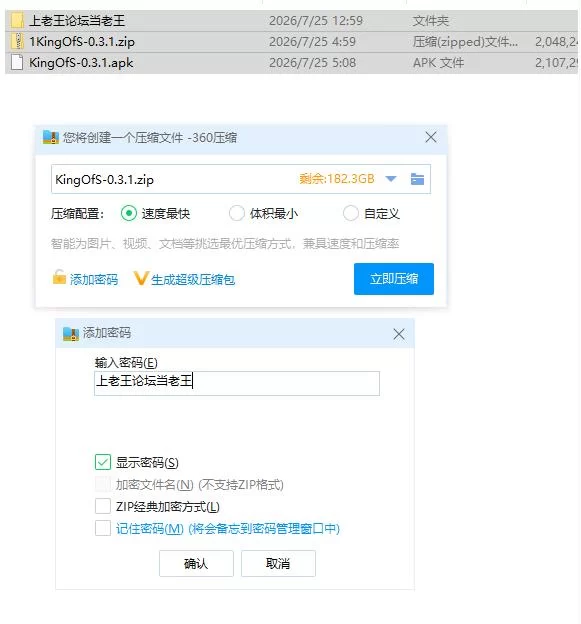Click the zip file icon of 1KingOfS-0.3.1.zip
This screenshot has height=624, width=581.
[x=17, y=41]
